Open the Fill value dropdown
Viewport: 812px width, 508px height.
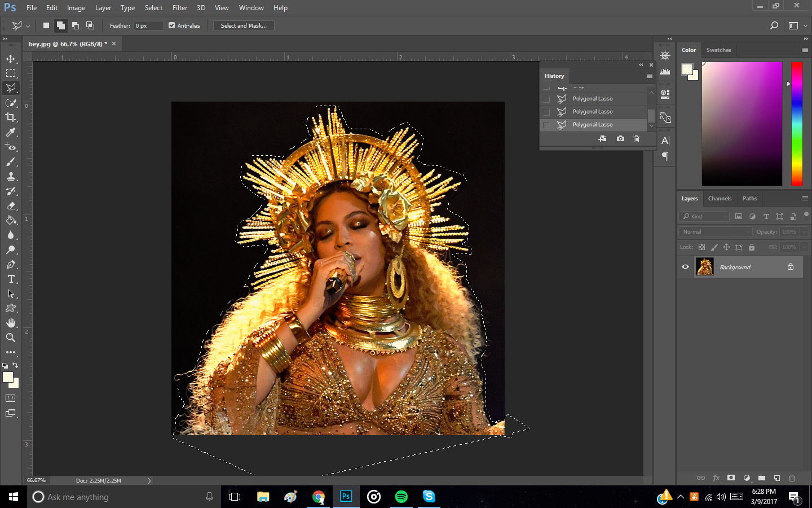coord(805,247)
